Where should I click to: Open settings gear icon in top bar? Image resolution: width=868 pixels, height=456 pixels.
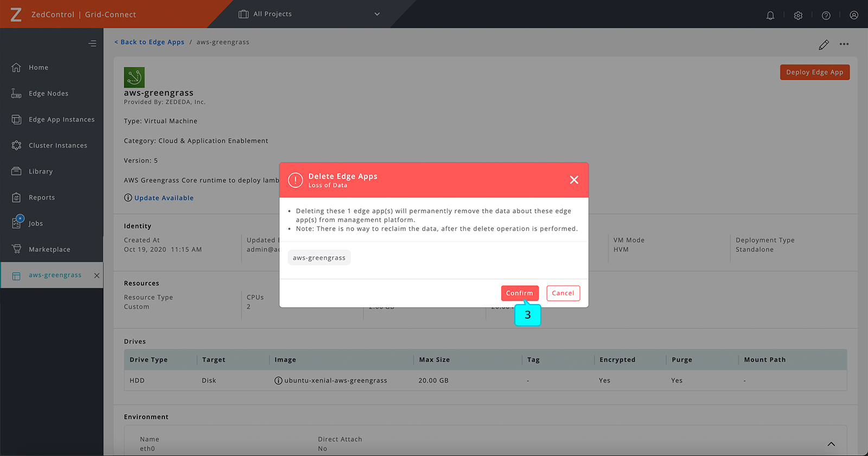click(798, 15)
